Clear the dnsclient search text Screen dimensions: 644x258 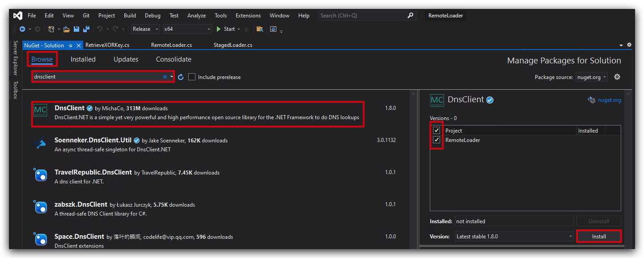(165, 77)
